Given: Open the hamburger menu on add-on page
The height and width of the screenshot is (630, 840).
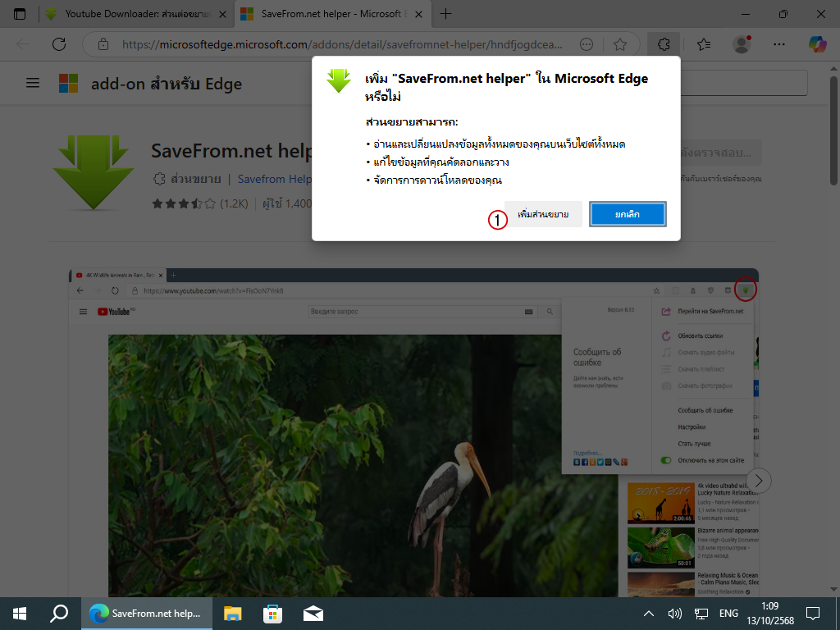Looking at the screenshot, I should coord(33,83).
